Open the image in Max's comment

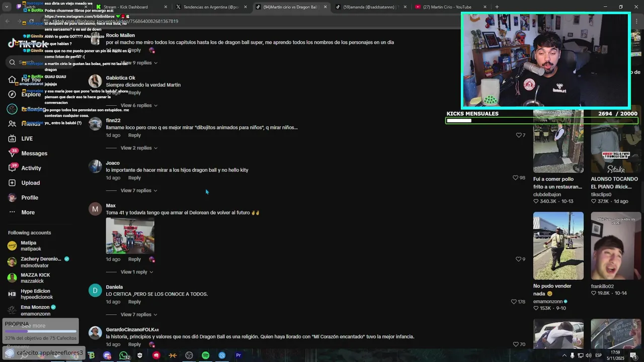point(130,236)
